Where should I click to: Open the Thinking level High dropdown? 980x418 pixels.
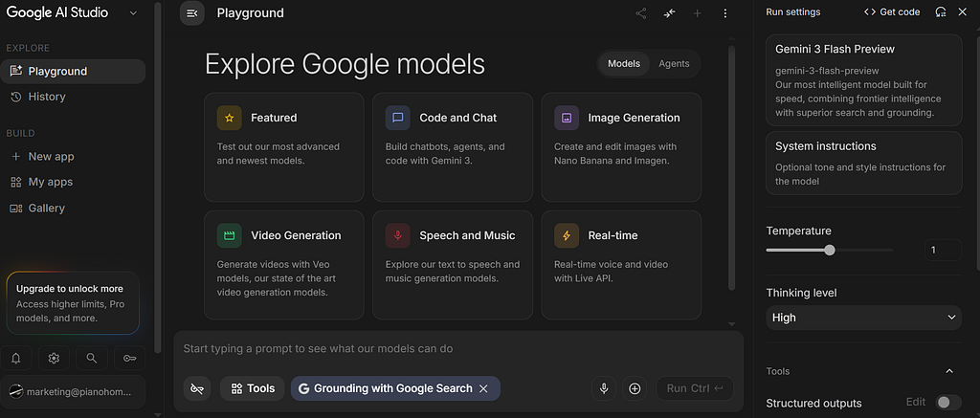864,318
